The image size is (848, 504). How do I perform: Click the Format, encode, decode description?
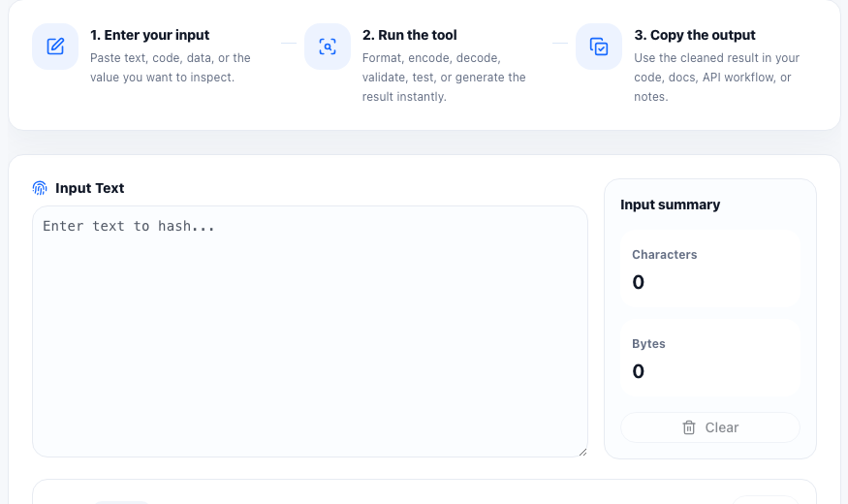pos(444,78)
